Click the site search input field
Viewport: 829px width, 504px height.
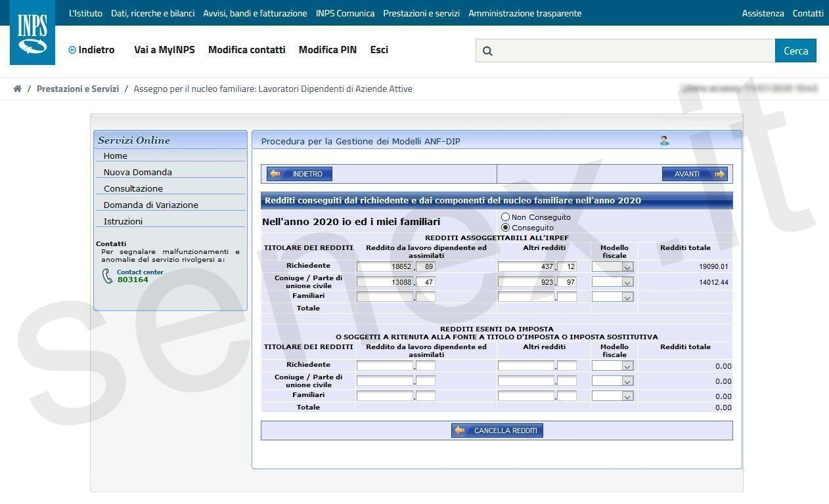[625, 51]
